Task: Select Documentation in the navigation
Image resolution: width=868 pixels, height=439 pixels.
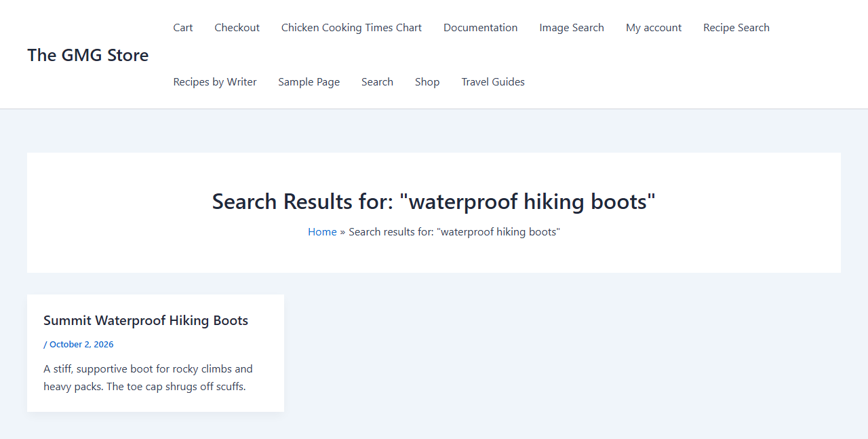Action: [481, 28]
